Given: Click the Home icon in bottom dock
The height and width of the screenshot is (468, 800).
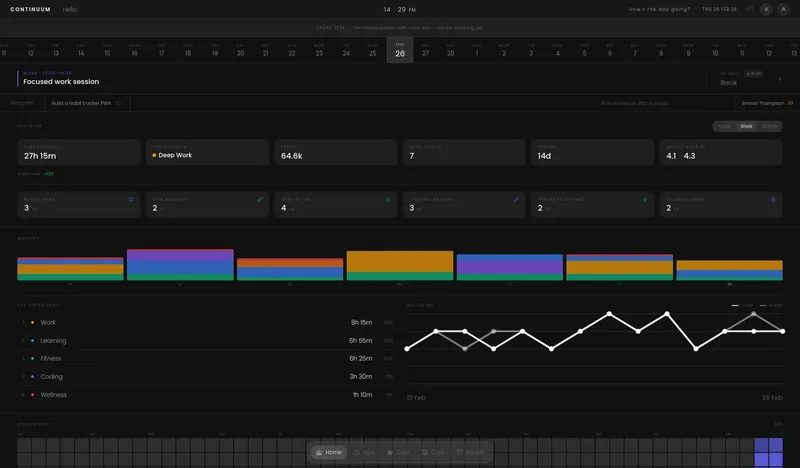Looking at the screenshot, I should [x=328, y=453].
